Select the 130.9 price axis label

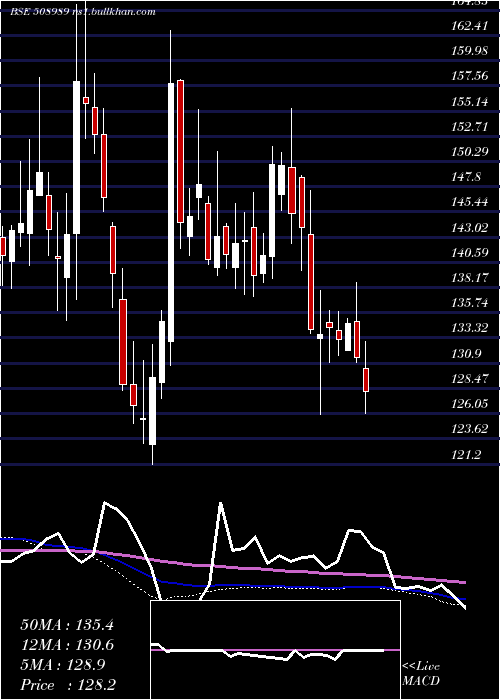pyautogui.click(x=466, y=354)
